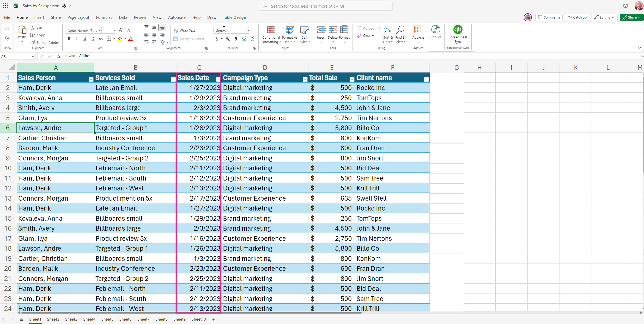
Task: Open the filter dropdown on Campaign Type header
Action: [x=305, y=79]
